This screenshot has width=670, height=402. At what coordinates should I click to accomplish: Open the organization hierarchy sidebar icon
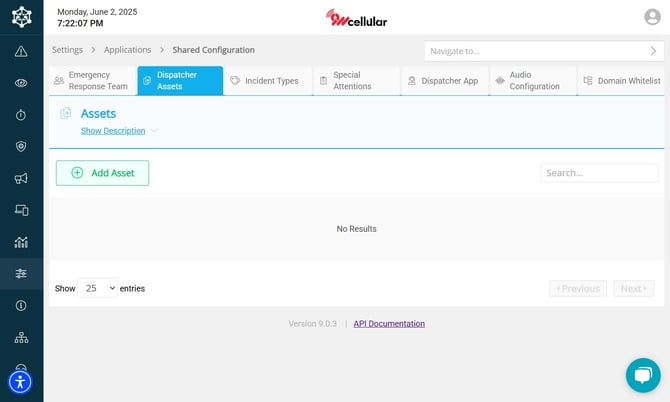pos(21,338)
